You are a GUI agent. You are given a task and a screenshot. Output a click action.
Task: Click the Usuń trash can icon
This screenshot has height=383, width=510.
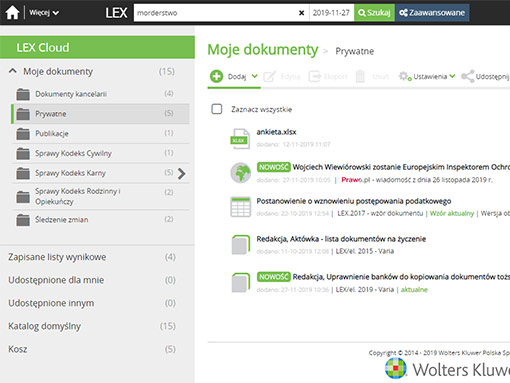[360, 77]
